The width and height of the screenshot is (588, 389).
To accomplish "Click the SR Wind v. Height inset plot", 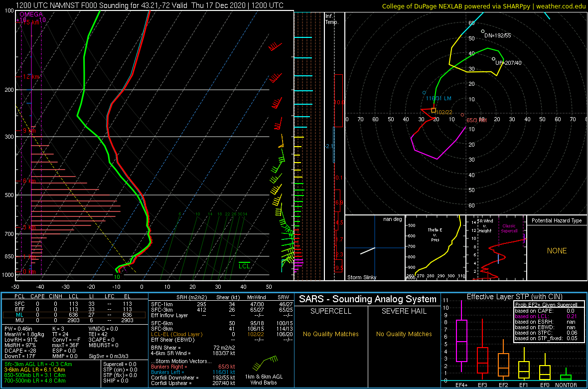I will pos(496,248).
